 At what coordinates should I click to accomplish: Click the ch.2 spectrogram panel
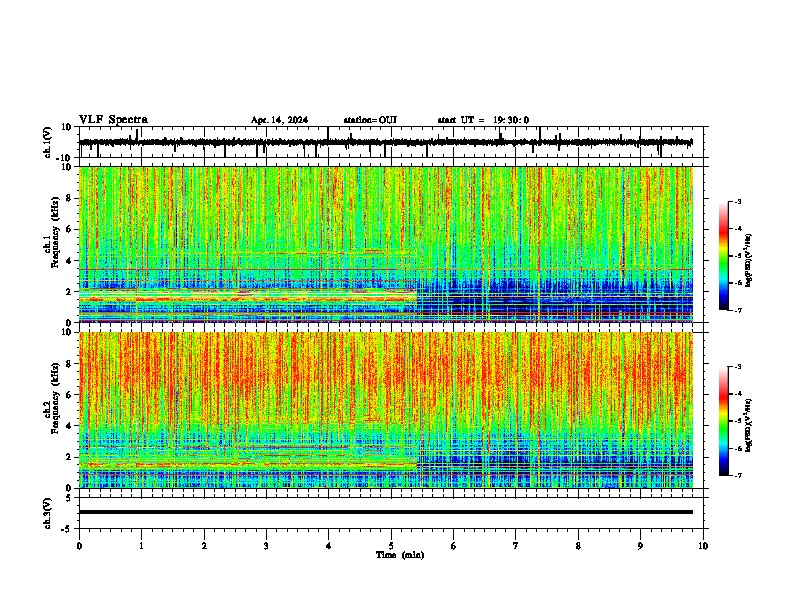click(x=386, y=410)
